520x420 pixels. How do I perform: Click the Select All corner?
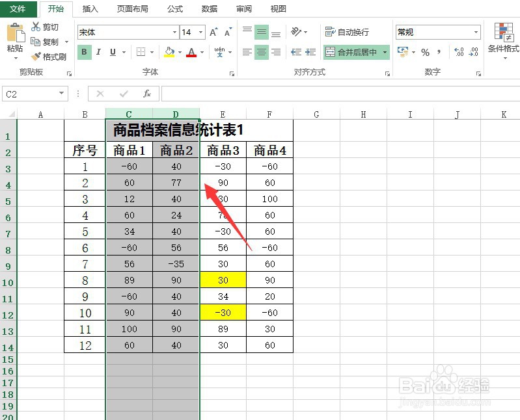(10, 114)
